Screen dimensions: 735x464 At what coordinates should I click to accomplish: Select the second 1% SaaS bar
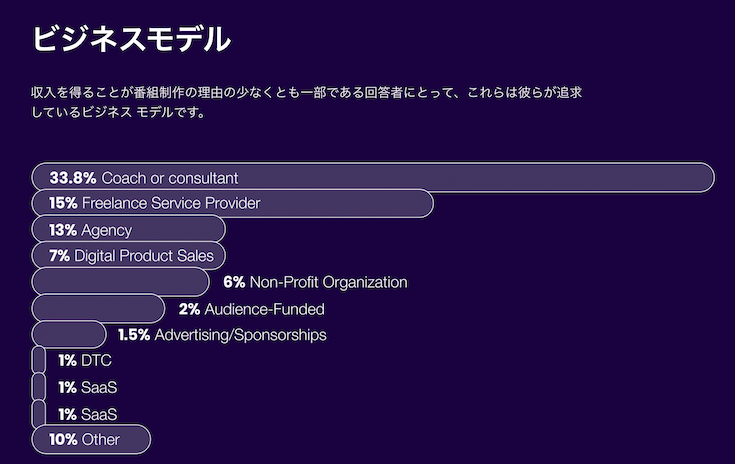point(39,413)
